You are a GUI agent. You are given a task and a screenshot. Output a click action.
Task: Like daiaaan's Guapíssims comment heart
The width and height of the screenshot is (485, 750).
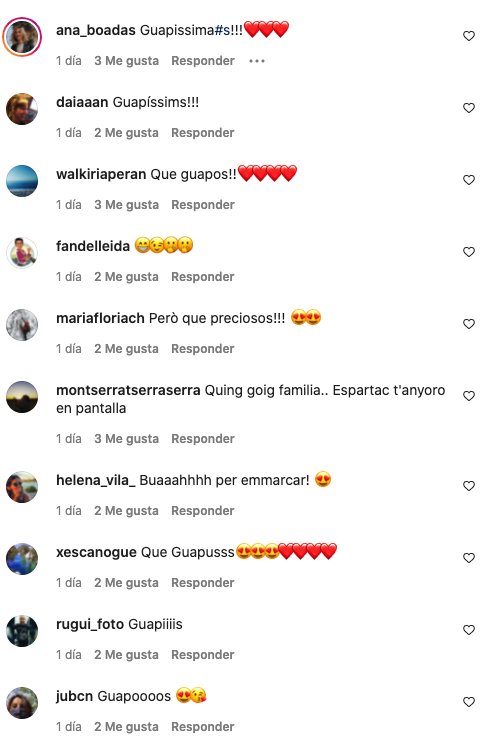click(x=469, y=108)
